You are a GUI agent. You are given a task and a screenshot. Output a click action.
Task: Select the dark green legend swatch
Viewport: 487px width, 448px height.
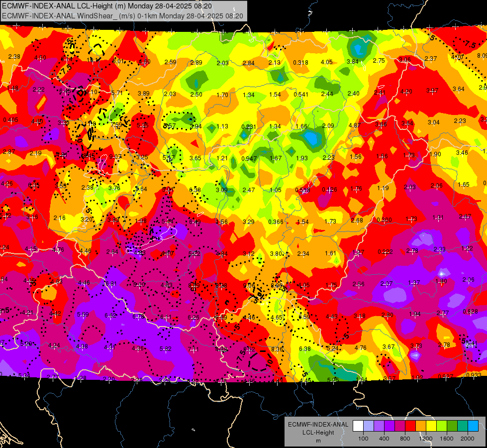point(452,426)
